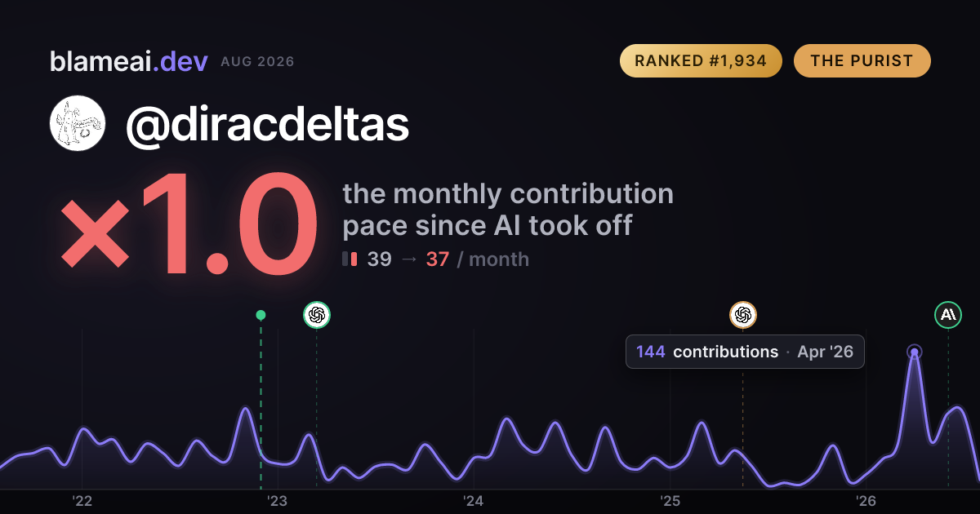Select the highlighted Apr '26 peak point
The width and height of the screenshot is (980, 514).
pyautogui.click(x=915, y=352)
